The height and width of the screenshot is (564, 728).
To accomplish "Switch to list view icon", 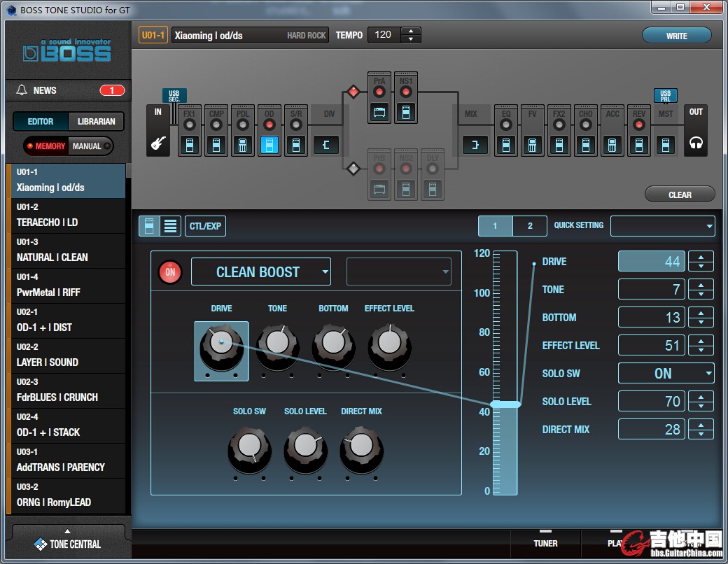I will [170, 226].
